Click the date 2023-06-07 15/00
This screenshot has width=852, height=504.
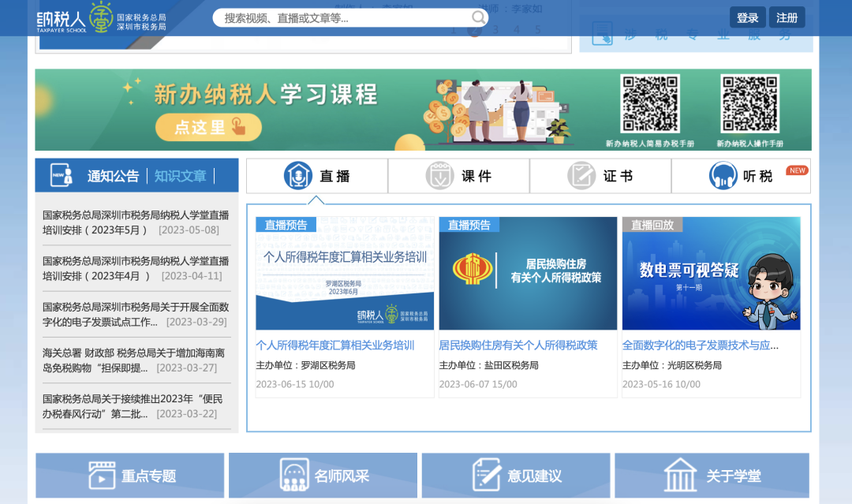point(478,385)
